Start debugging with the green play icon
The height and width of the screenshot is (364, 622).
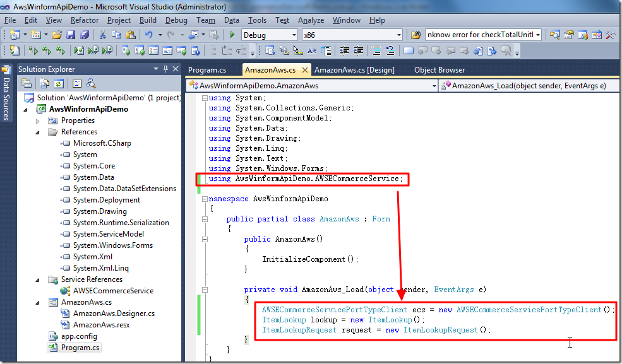[232, 35]
